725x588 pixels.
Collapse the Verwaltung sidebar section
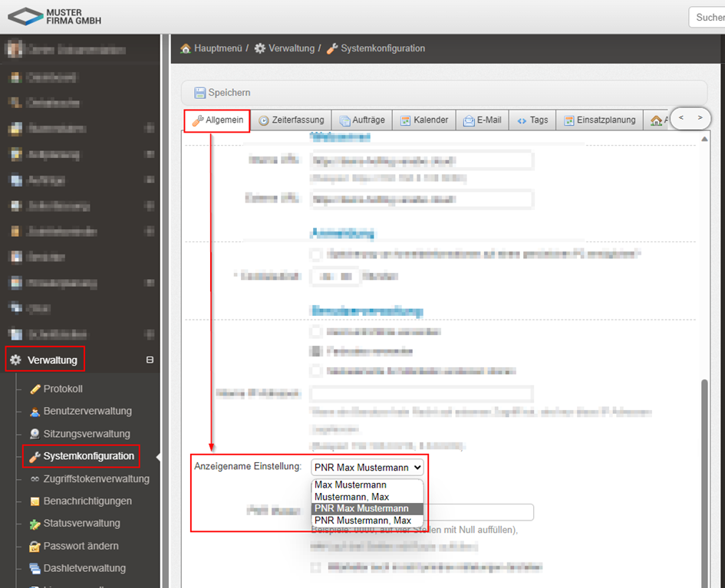point(150,360)
